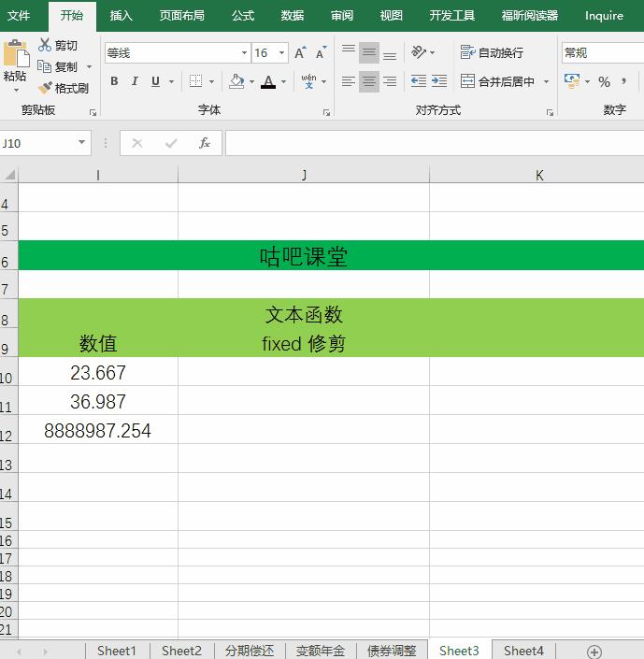Expand the fill color palette arrow
The height and width of the screenshot is (659, 644).
(251, 81)
